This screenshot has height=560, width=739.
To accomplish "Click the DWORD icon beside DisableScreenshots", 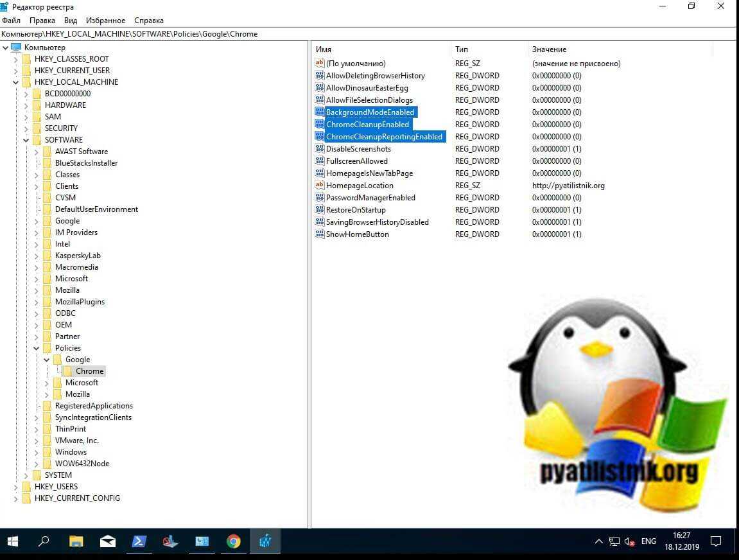I will pos(319,149).
